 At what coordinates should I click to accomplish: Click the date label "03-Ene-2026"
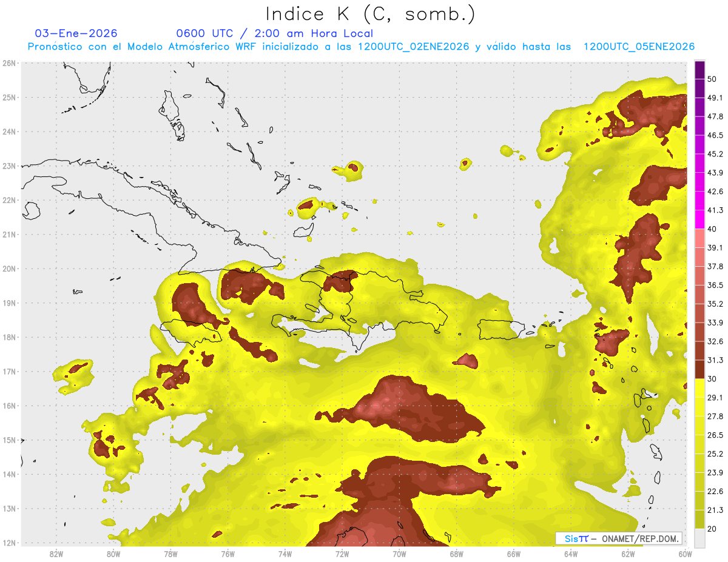(76, 33)
